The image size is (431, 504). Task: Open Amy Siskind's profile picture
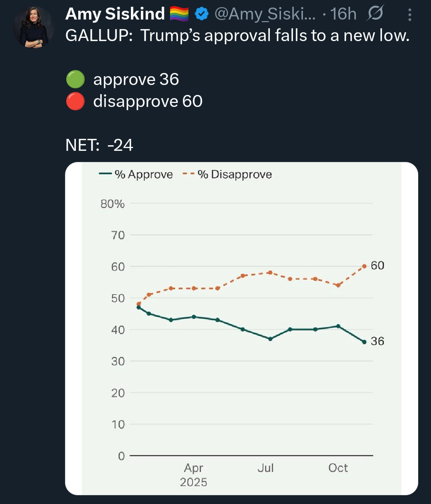pyautogui.click(x=33, y=27)
